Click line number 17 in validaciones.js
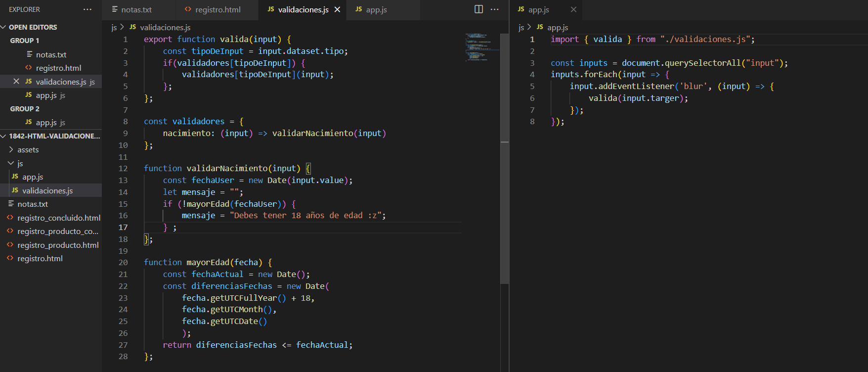The width and height of the screenshot is (868, 372). point(123,227)
